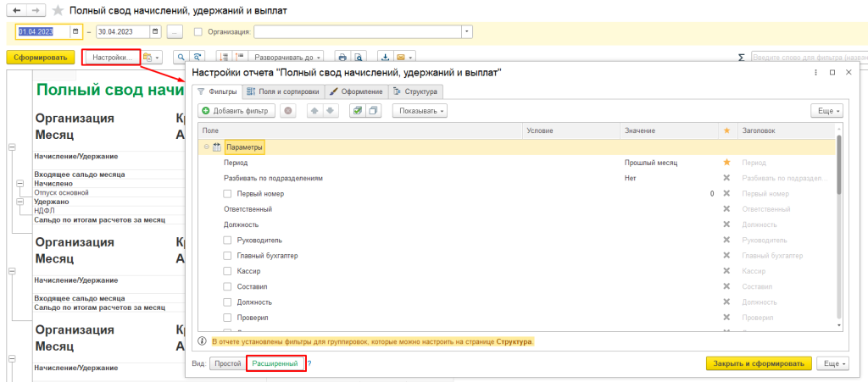
Task: Expand the Разворачивать до dropdown
Action: coord(285,58)
